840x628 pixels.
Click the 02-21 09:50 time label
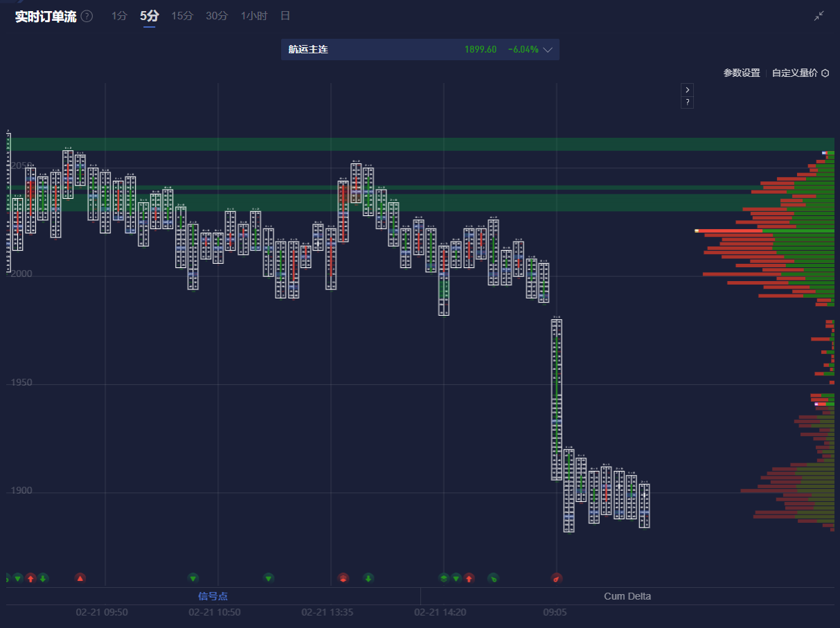[102, 612]
